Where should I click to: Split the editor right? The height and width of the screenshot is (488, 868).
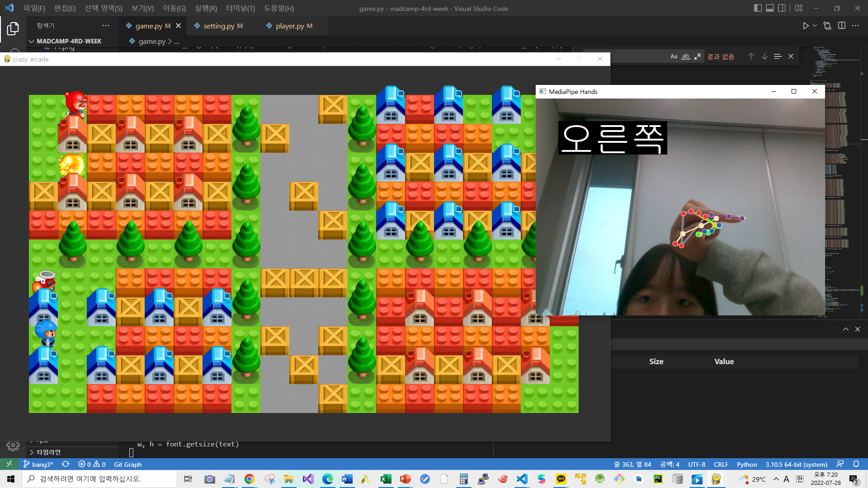[841, 26]
